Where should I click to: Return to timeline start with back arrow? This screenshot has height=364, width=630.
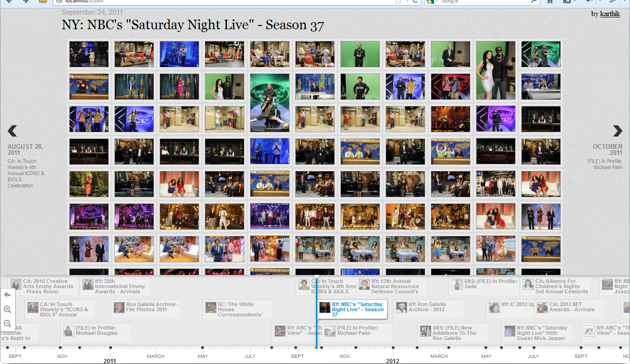pyautogui.click(x=8, y=295)
